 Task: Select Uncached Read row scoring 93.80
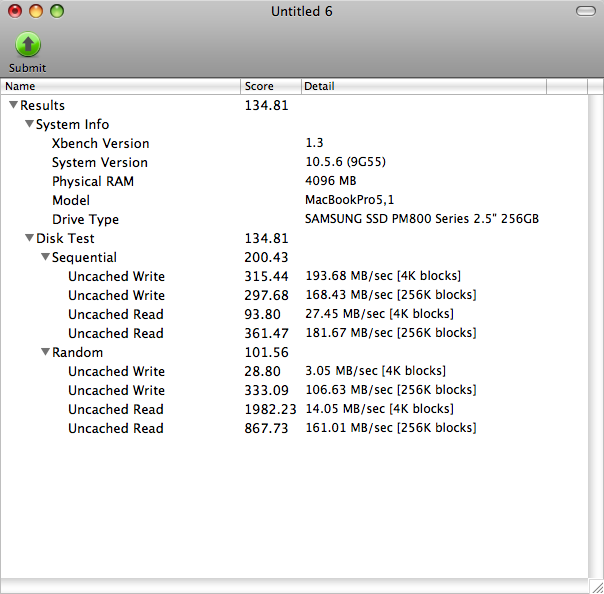(x=294, y=314)
